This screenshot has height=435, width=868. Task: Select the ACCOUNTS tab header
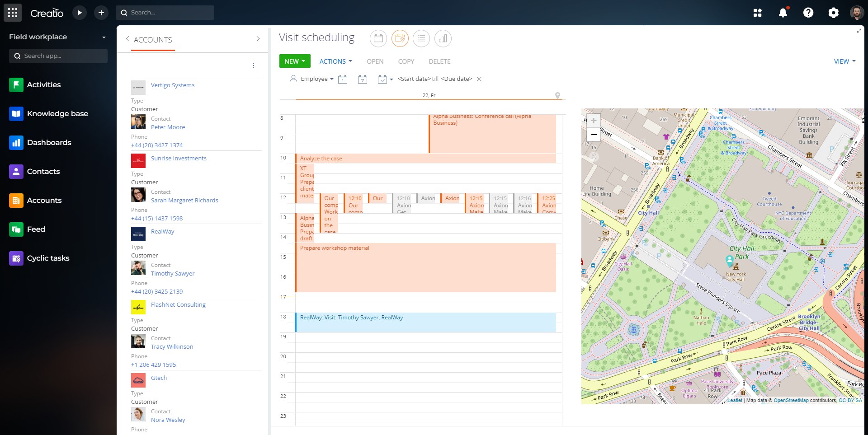[153, 40]
